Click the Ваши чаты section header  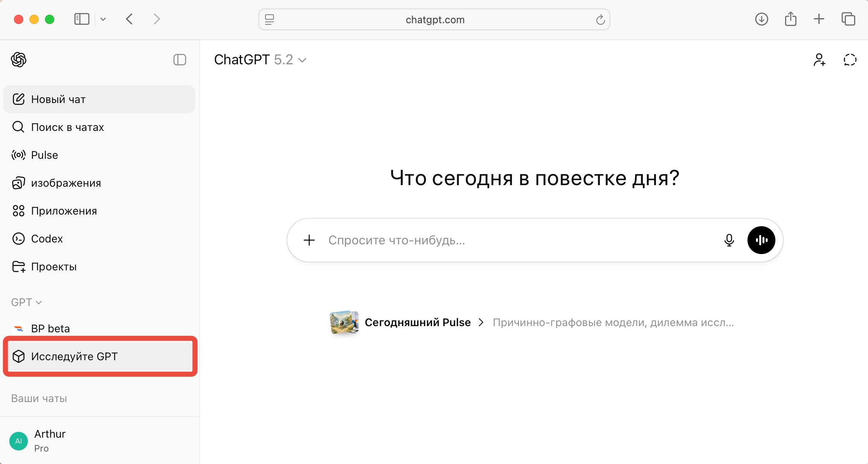[x=39, y=398]
